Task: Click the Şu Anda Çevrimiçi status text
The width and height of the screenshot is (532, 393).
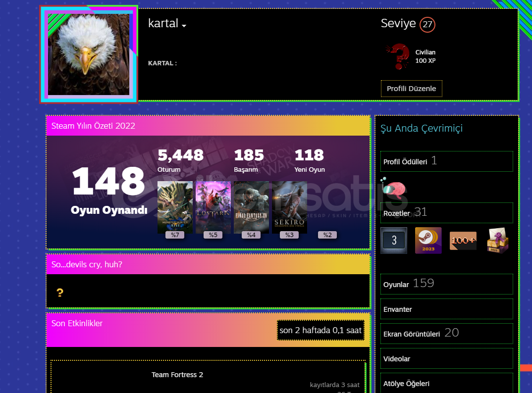Action: point(422,128)
